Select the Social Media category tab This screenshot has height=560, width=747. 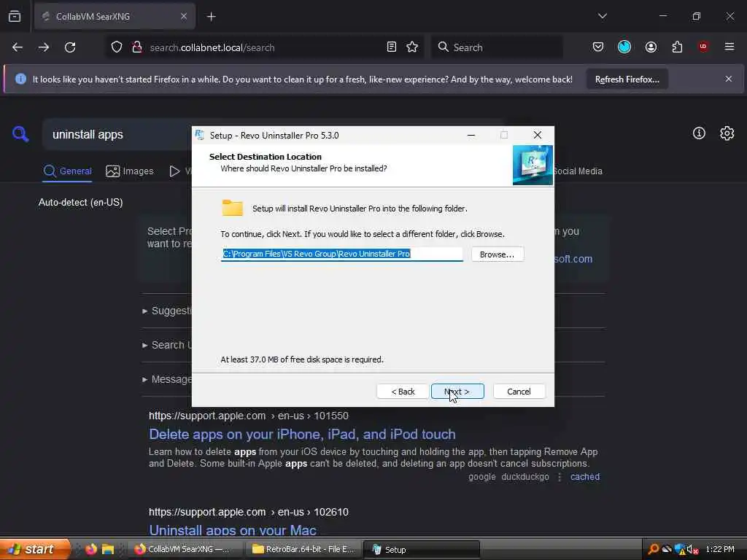click(x=578, y=171)
